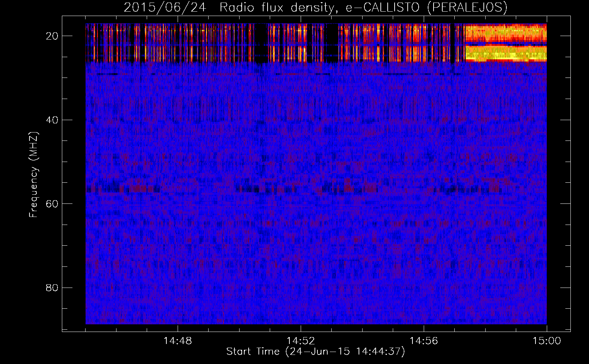Screen dimensions: 589x364
Task: Click the 14:56 time tick label
Action: pos(424,341)
